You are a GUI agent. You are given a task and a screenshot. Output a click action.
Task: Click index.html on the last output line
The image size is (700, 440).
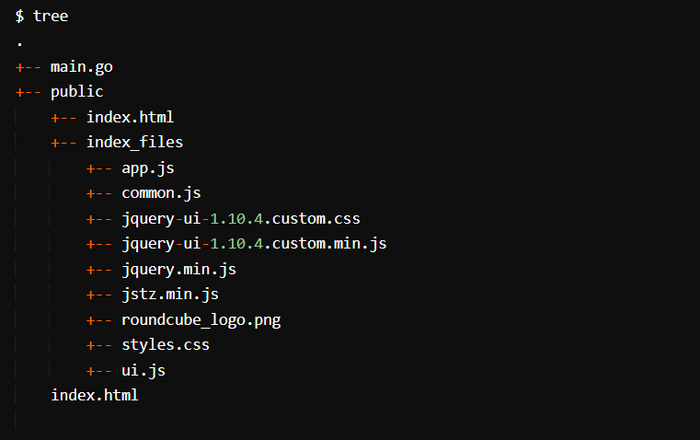coord(95,396)
